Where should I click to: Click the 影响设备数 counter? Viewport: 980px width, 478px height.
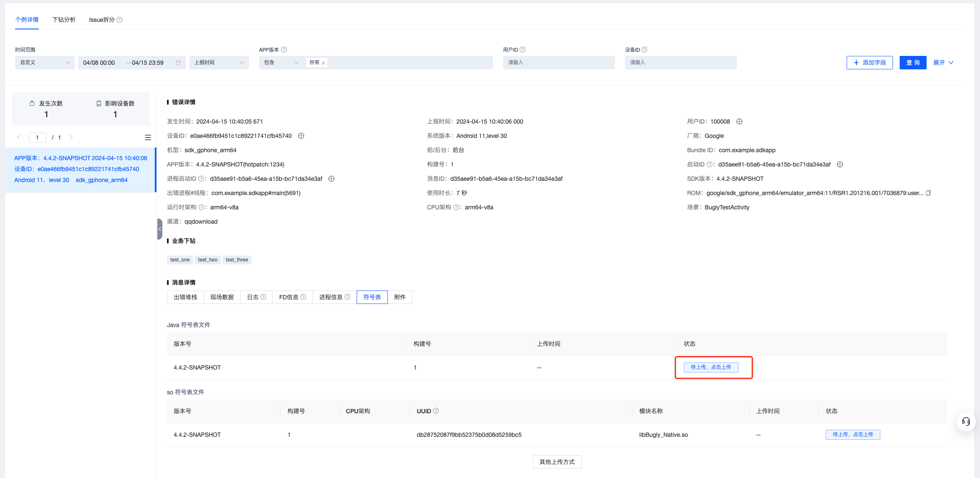click(x=115, y=109)
